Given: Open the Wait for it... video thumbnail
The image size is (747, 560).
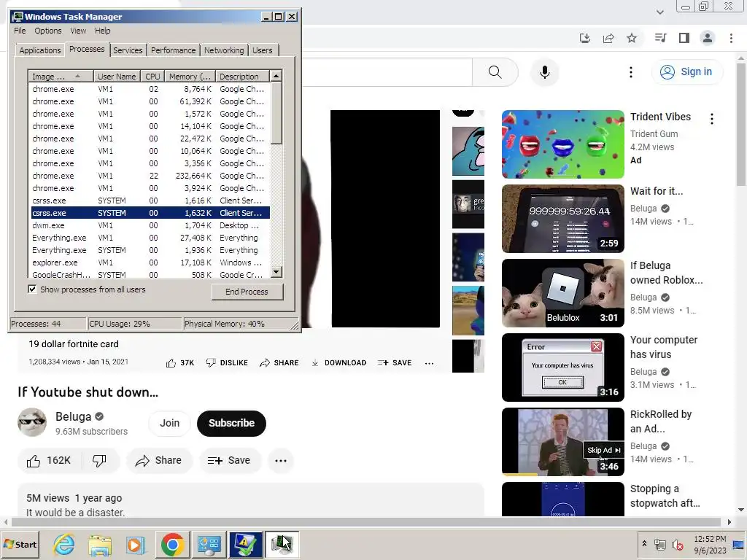Looking at the screenshot, I should [562, 219].
